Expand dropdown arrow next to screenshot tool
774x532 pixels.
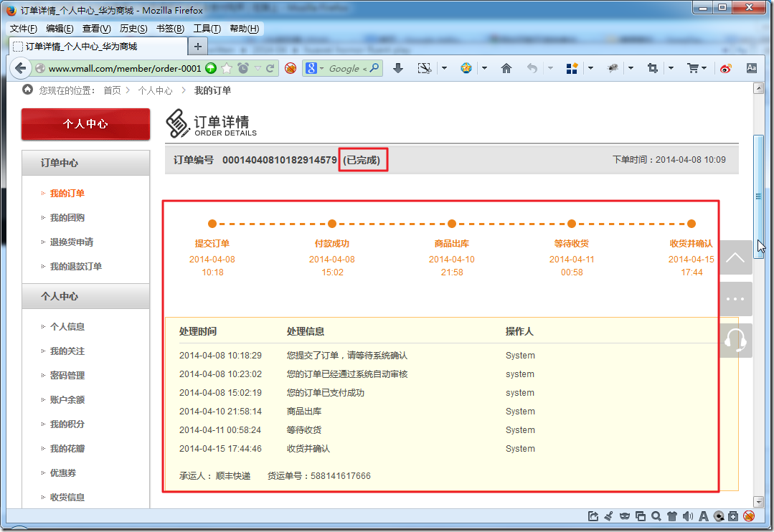[444, 68]
